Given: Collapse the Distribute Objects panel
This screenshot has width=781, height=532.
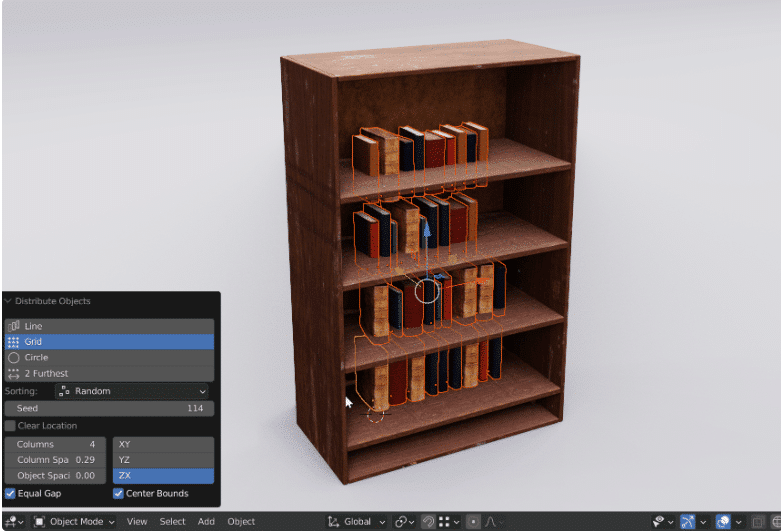Looking at the screenshot, I should tap(9, 301).
